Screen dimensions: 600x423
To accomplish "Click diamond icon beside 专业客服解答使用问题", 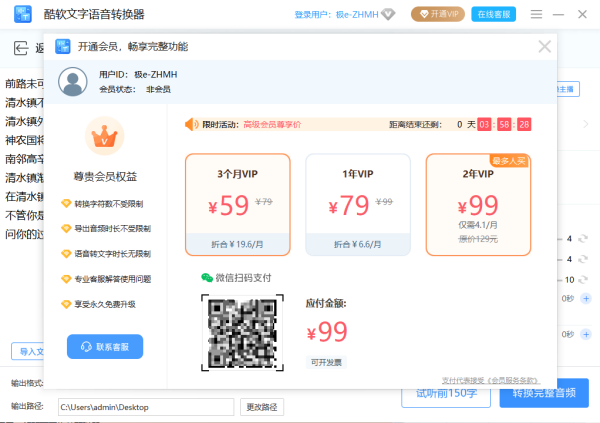I will pyautogui.click(x=66, y=279).
